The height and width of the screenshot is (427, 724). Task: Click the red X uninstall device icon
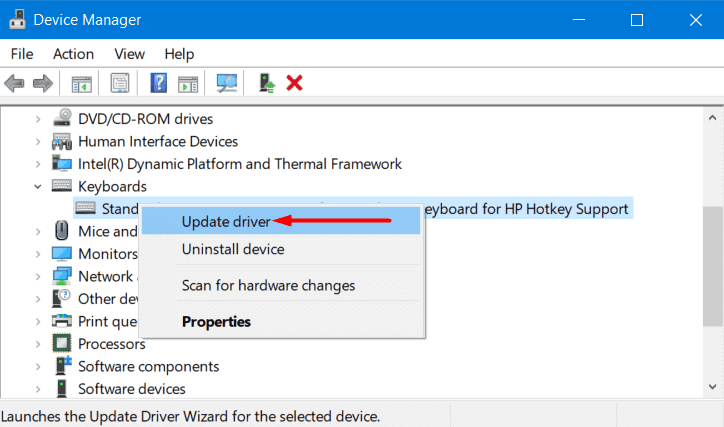[294, 84]
